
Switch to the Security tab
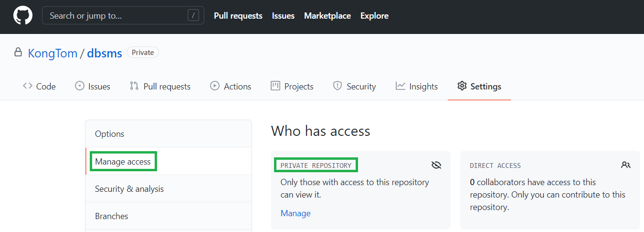coord(354,87)
